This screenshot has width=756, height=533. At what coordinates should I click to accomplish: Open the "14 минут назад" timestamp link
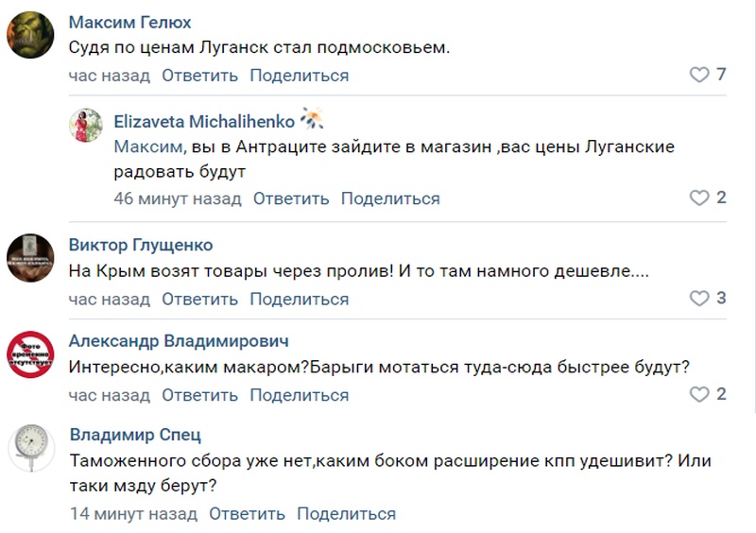pos(133,514)
